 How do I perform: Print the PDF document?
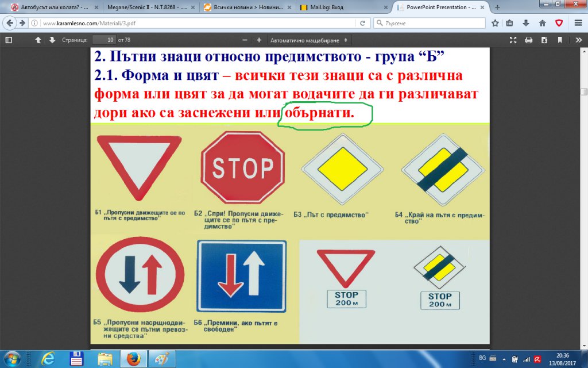coord(529,40)
